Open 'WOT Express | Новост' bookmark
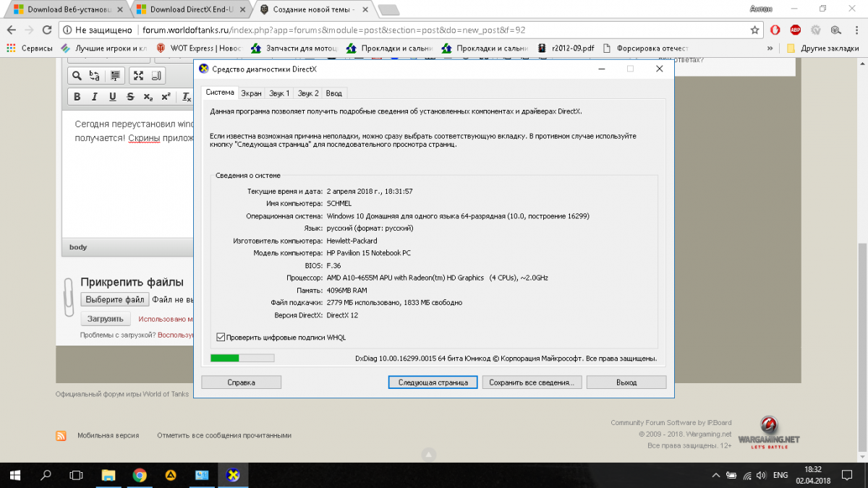 pyautogui.click(x=198, y=48)
